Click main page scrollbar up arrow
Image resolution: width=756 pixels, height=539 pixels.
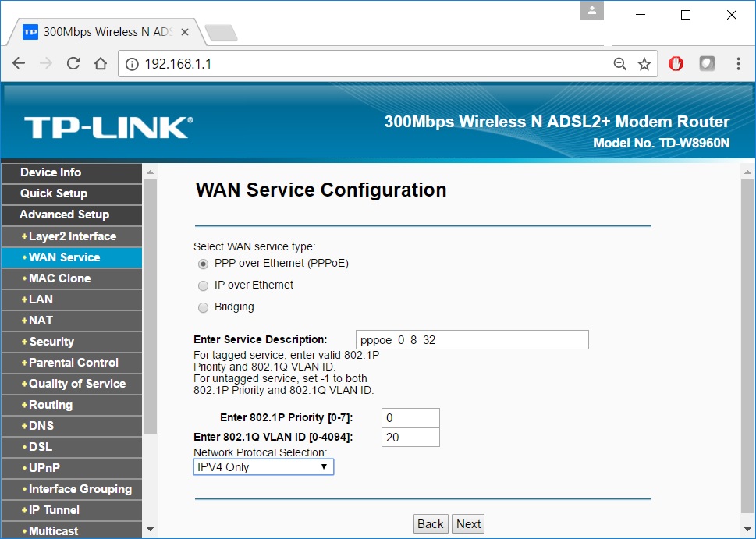(747, 172)
